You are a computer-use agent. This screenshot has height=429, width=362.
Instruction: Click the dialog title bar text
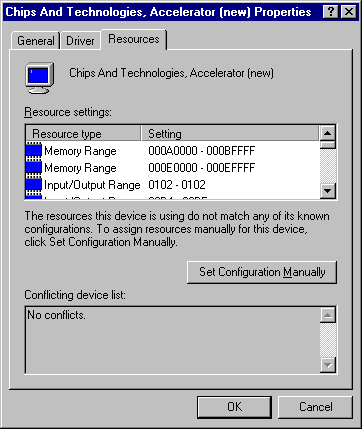tap(158, 12)
